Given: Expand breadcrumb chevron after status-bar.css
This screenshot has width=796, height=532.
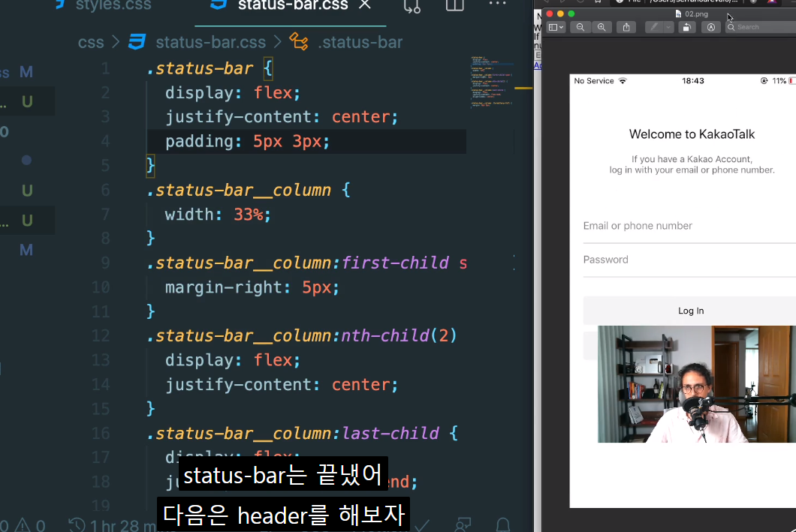Looking at the screenshot, I should [x=277, y=42].
